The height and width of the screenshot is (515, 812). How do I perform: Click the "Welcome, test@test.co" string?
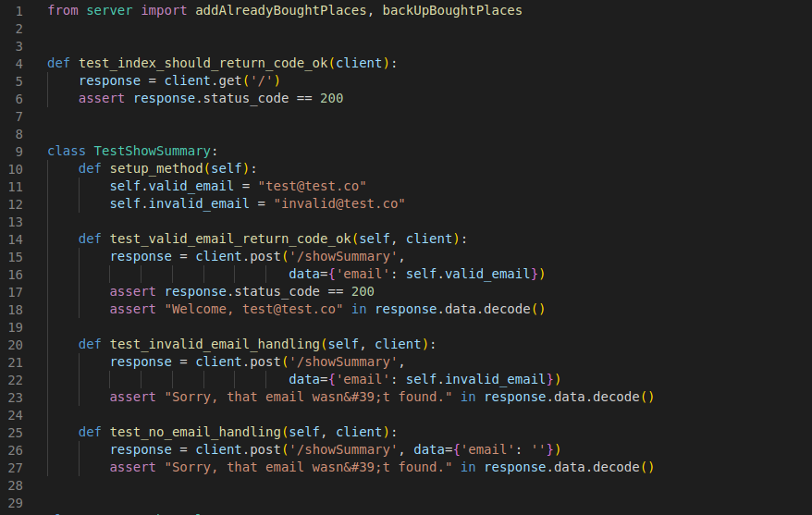click(253, 309)
